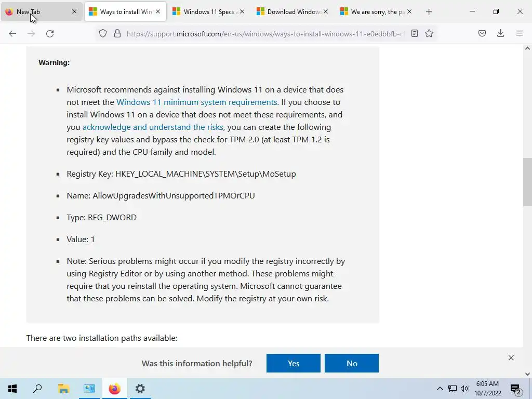Show hidden system tray icons
This screenshot has width=532, height=399.
tap(440, 389)
